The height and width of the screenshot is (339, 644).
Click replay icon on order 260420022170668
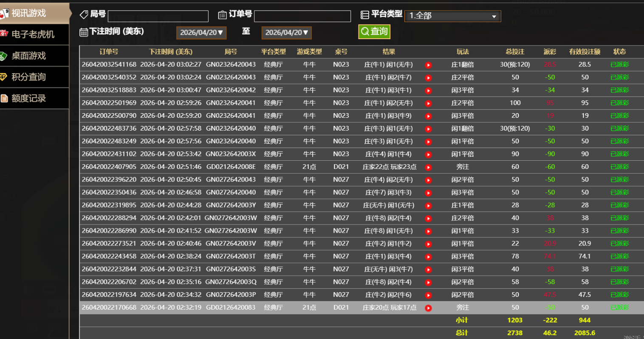[428, 308]
